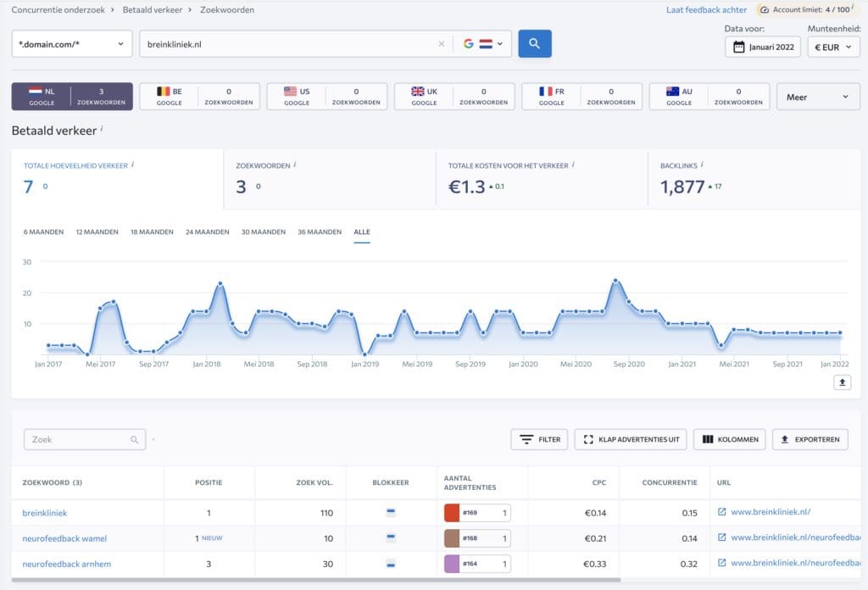Screen dimensions: 868x590
Task: Open external link icon for www.breinkliniek.nl/
Action: click(722, 512)
